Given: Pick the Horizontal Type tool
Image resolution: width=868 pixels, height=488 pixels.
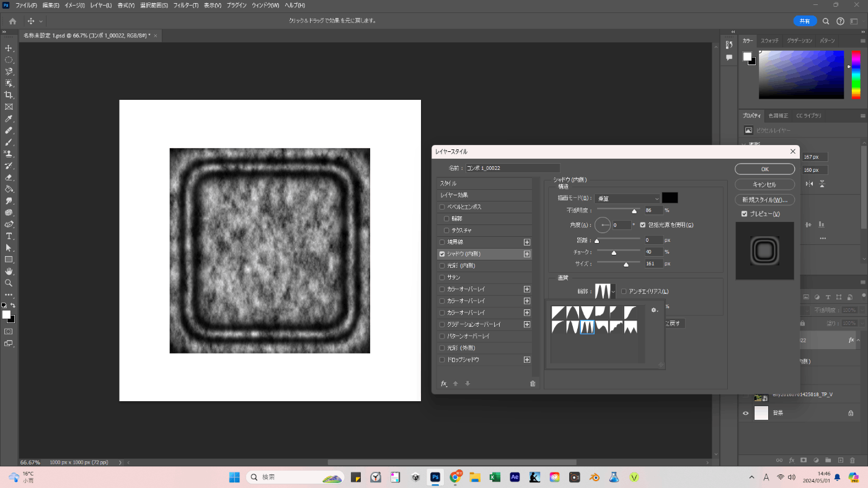Looking at the screenshot, I should click(x=9, y=236).
